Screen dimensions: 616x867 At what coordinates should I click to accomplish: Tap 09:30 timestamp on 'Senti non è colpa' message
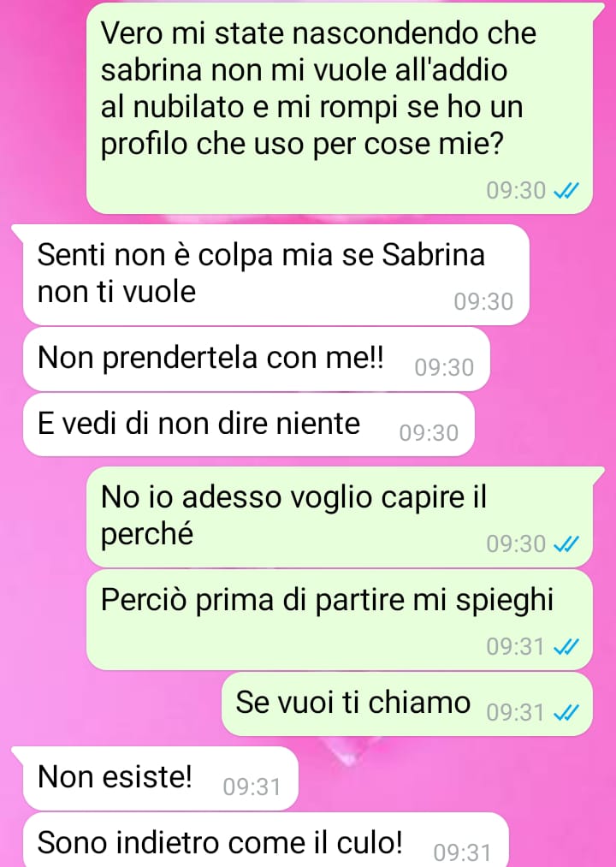tap(484, 302)
